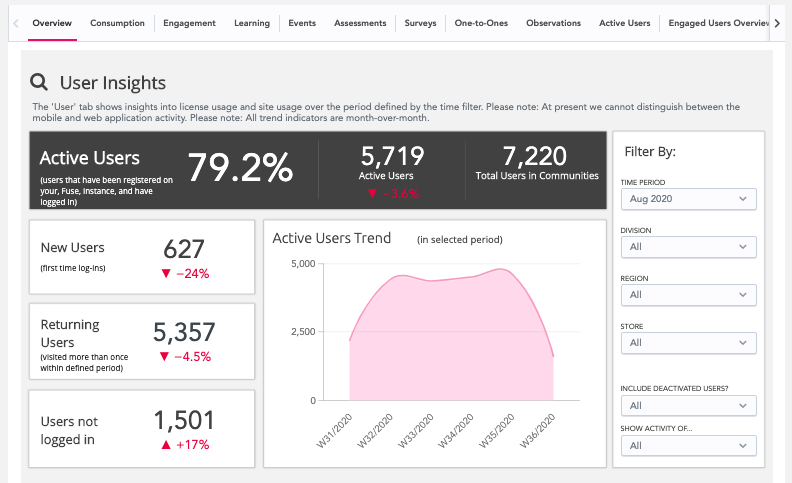Viewport: 792px width, 483px height.
Task: Click the red up arrow under Users not logged in
Action: click(x=165, y=444)
